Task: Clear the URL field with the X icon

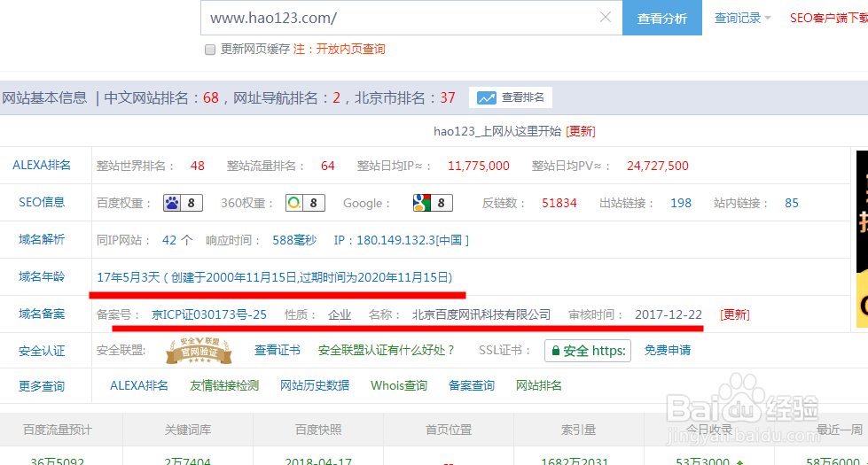Action: (x=606, y=17)
